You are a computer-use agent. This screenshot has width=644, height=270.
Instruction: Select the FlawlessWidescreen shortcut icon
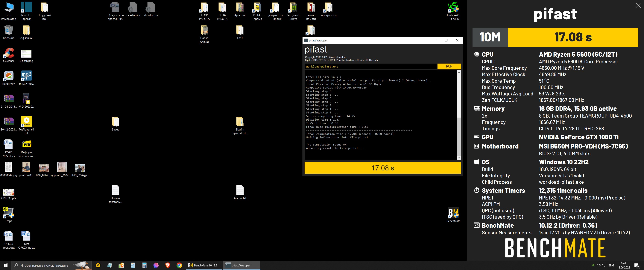coord(453,11)
